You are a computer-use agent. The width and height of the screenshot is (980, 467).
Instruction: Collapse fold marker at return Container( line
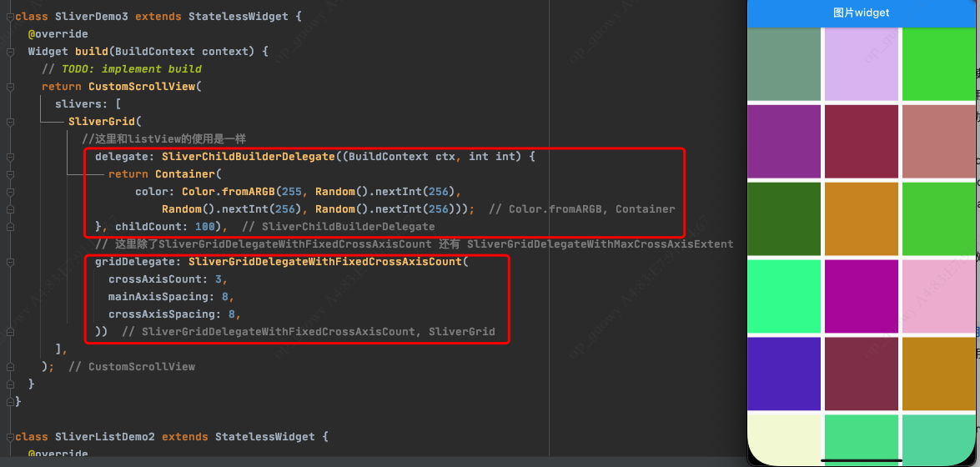9,173
